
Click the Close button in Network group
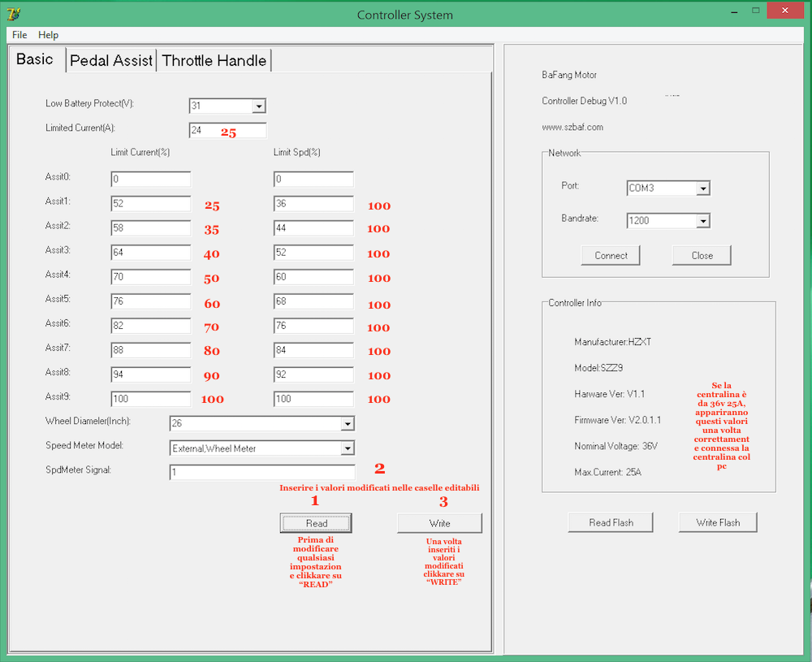pos(702,255)
